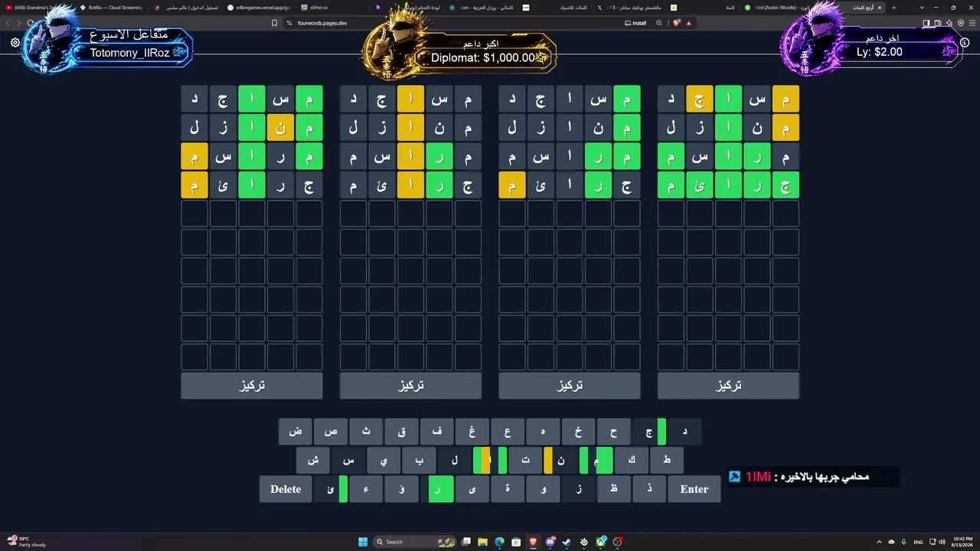Click the Install app button in address bar

(x=635, y=23)
